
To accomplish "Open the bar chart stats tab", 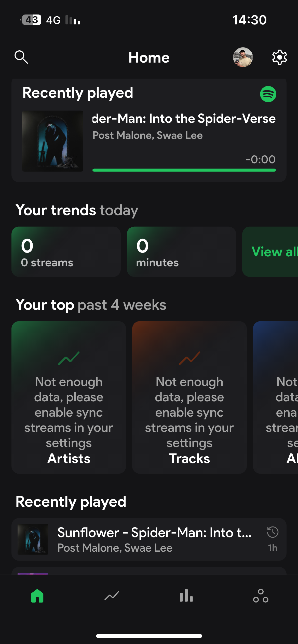I will tap(186, 596).
